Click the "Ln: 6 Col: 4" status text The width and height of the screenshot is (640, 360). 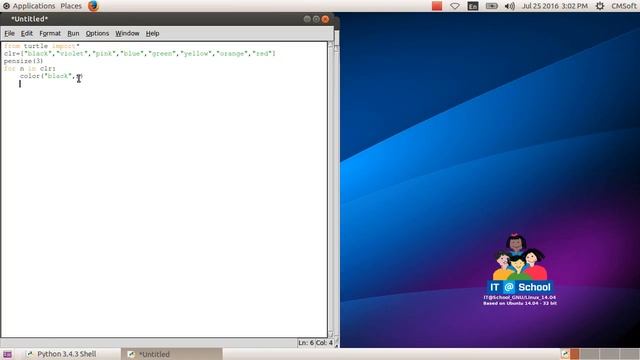coord(316,343)
